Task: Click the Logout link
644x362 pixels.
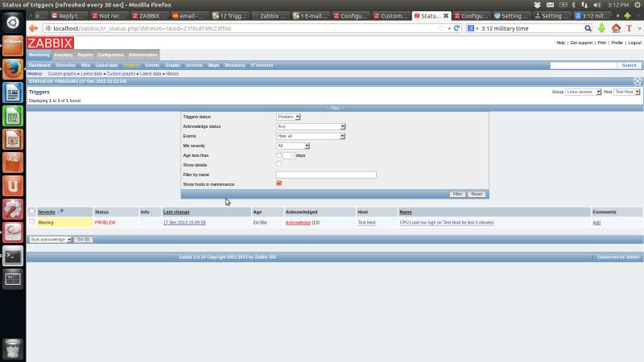Action: [634, 43]
